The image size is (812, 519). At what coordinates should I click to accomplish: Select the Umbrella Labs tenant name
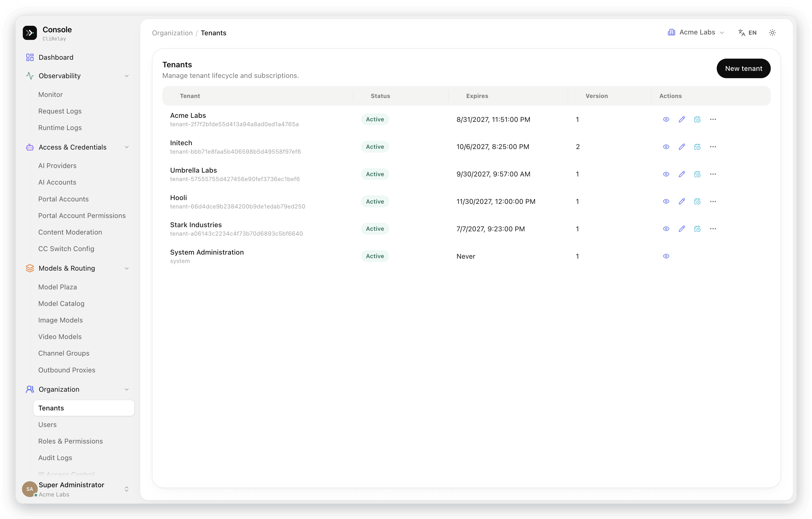[x=193, y=170]
